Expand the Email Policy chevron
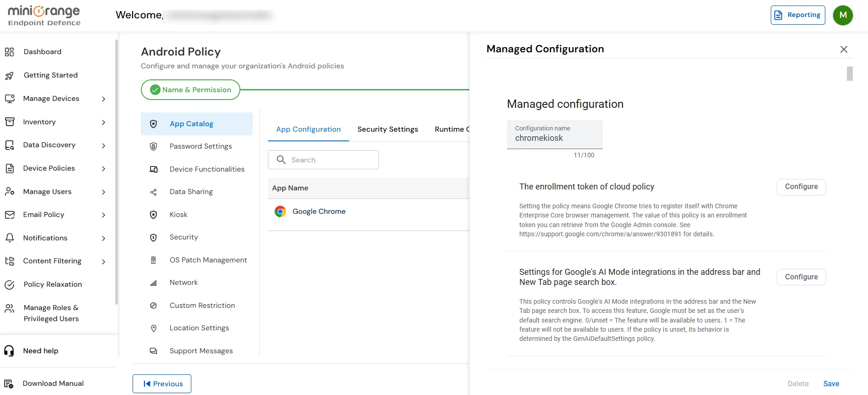 104,215
